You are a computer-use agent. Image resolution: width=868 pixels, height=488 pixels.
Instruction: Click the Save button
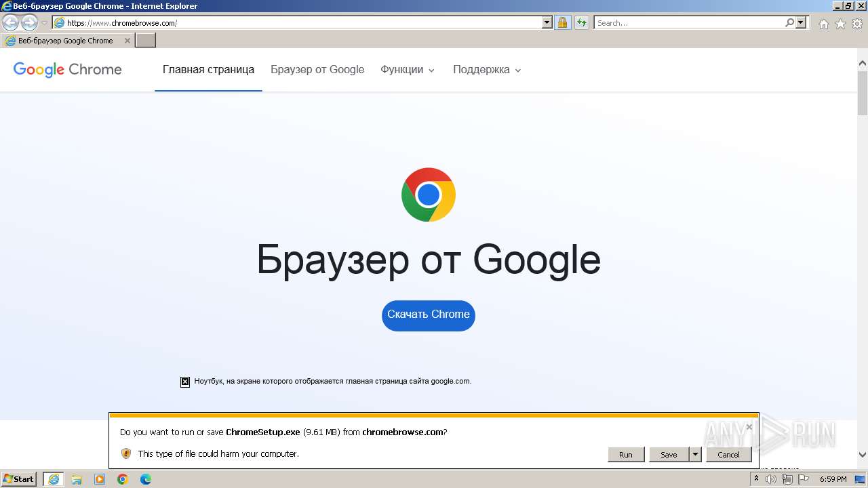click(x=669, y=455)
